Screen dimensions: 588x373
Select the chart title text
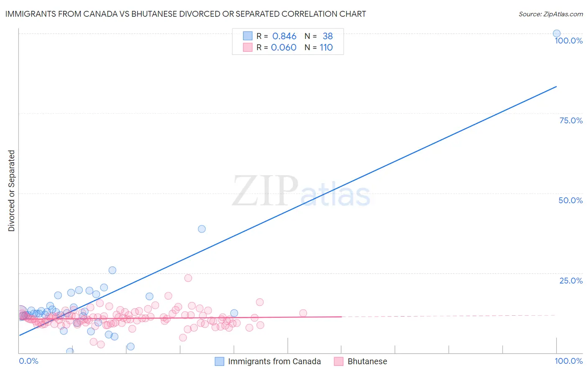pyautogui.click(x=185, y=14)
